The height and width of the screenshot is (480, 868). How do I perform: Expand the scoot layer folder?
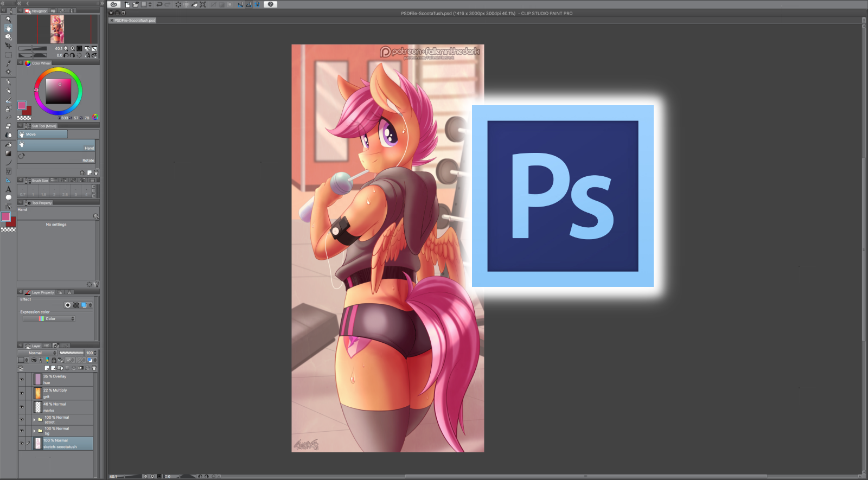34,419
